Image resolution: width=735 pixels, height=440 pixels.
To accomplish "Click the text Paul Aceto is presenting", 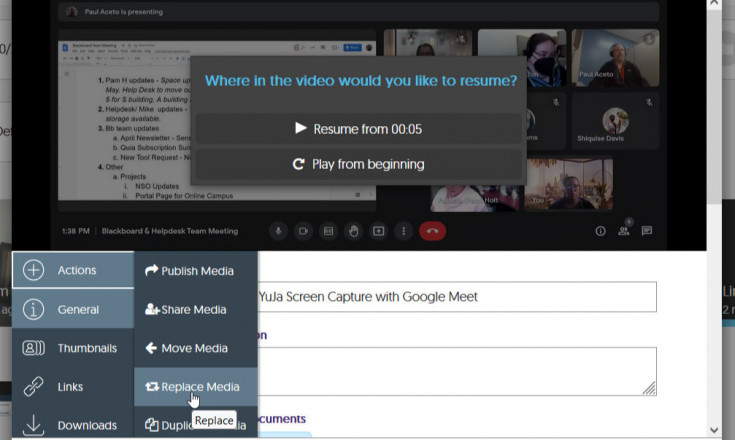I will (124, 12).
